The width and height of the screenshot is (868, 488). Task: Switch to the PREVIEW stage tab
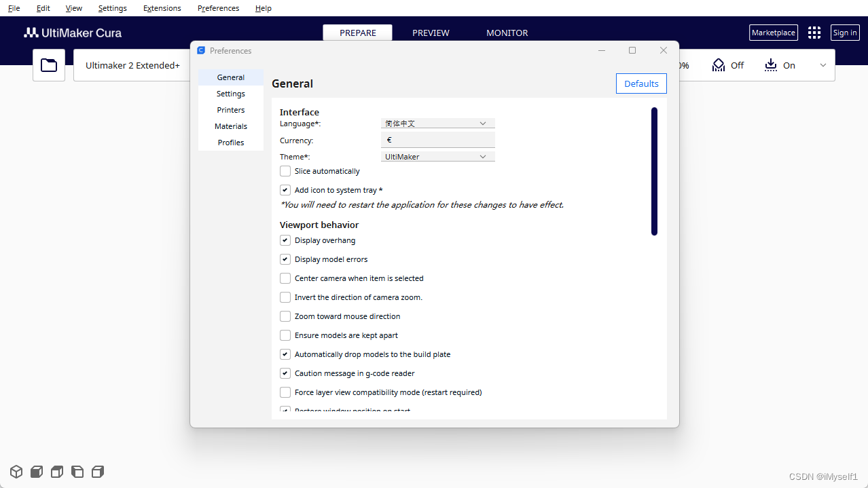coord(431,33)
